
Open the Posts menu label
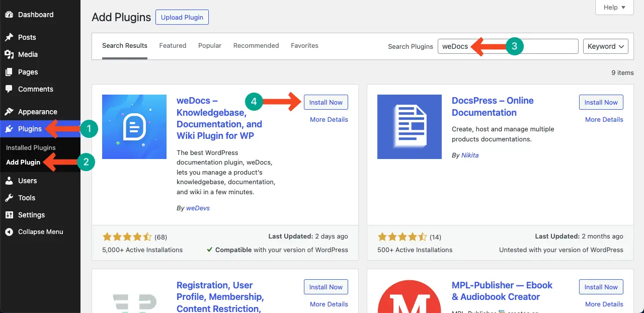pyautogui.click(x=27, y=37)
